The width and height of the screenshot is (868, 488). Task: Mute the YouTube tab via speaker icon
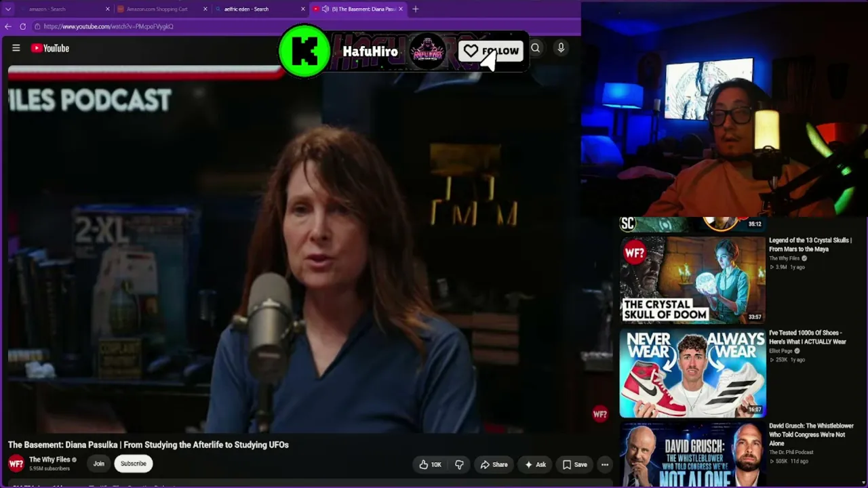point(325,9)
